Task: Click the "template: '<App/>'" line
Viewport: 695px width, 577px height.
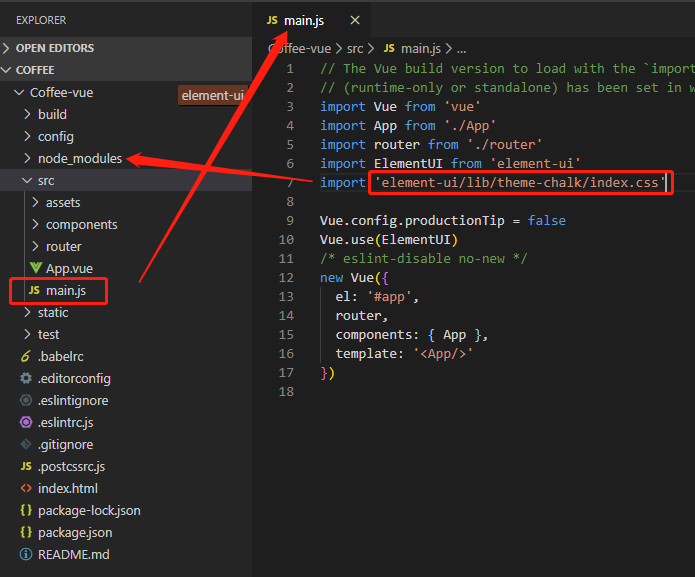Action: [404, 354]
